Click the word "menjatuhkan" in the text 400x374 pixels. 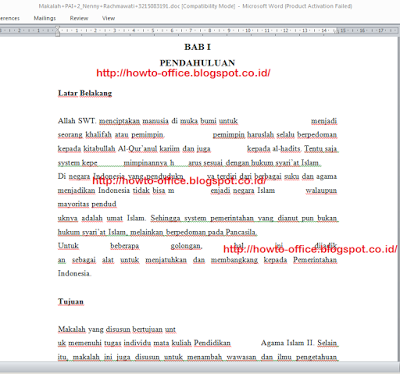point(166,260)
